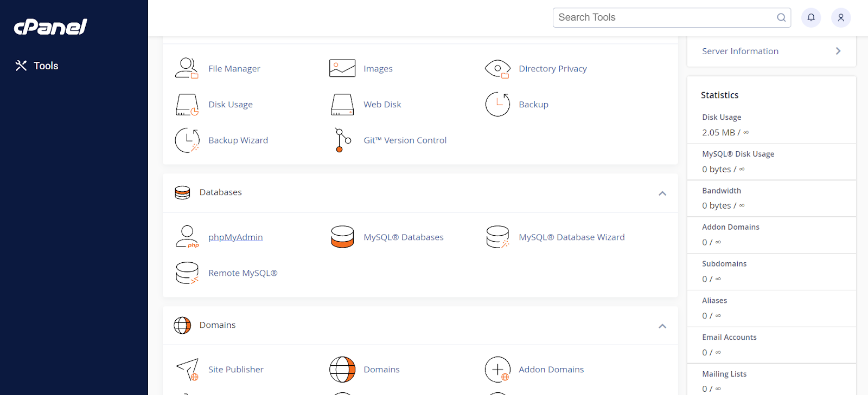Click the Statistics heading
Screen dimensions: 868x395
[x=719, y=95]
